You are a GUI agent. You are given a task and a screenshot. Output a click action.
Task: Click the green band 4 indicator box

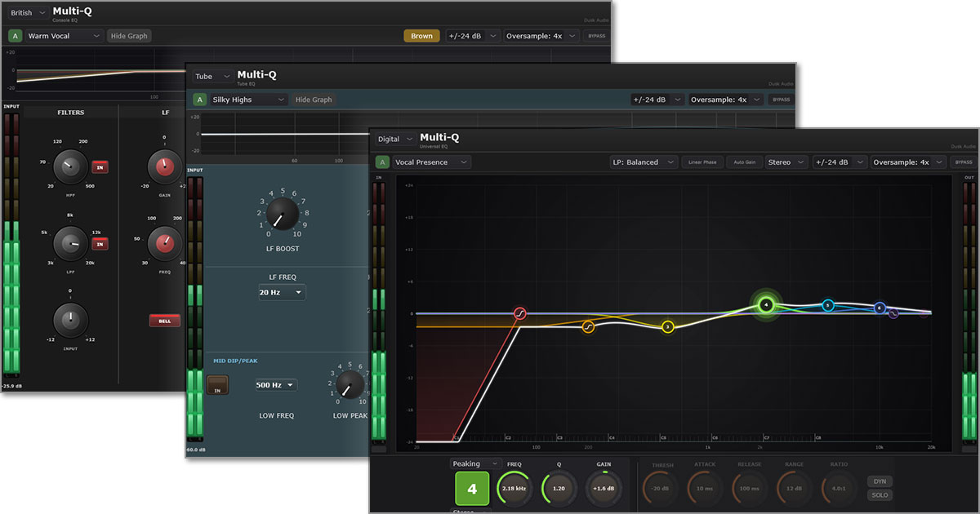coord(471,490)
